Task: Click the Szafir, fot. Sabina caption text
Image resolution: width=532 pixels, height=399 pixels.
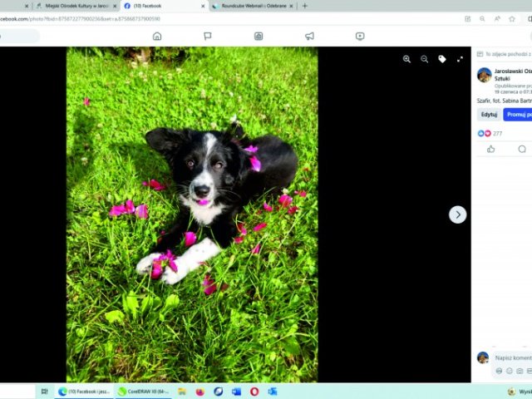Action: [505, 101]
